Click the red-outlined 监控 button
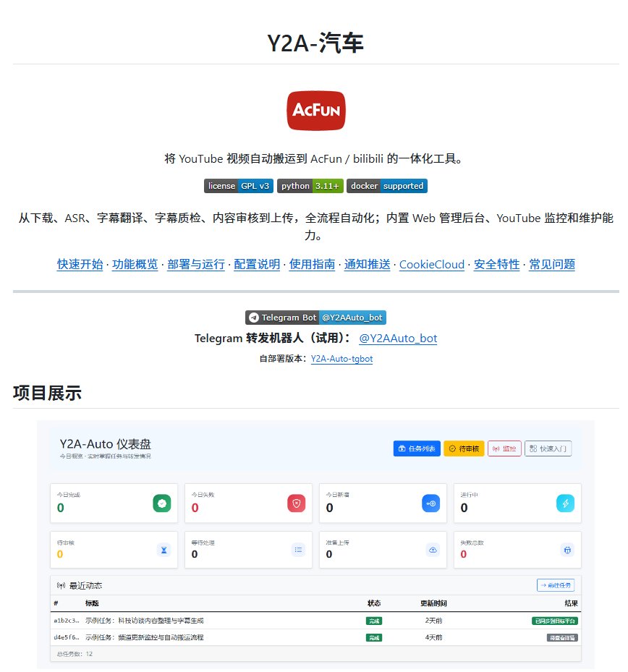Image resolution: width=628 pixels, height=672 pixels. tap(504, 448)
